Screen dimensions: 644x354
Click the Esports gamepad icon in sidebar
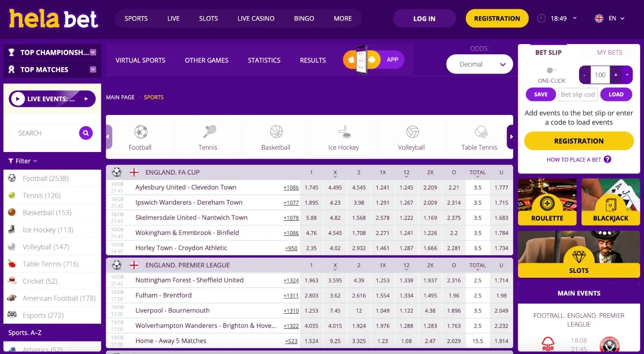pos(12,315)
